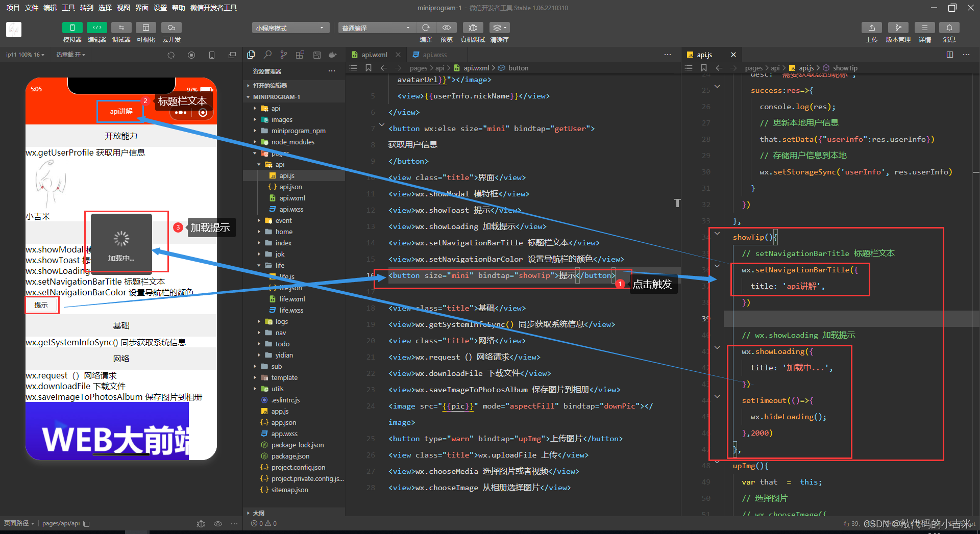Click the bookmark icon in left breadcrumb bar
The height and width of the screenshot is (534, 980).
(x=368, y=68)
